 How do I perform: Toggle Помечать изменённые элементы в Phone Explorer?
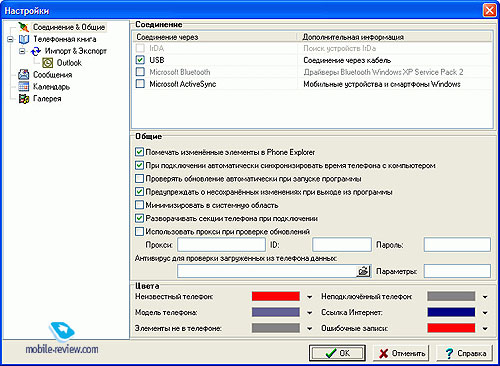[139, 152]
